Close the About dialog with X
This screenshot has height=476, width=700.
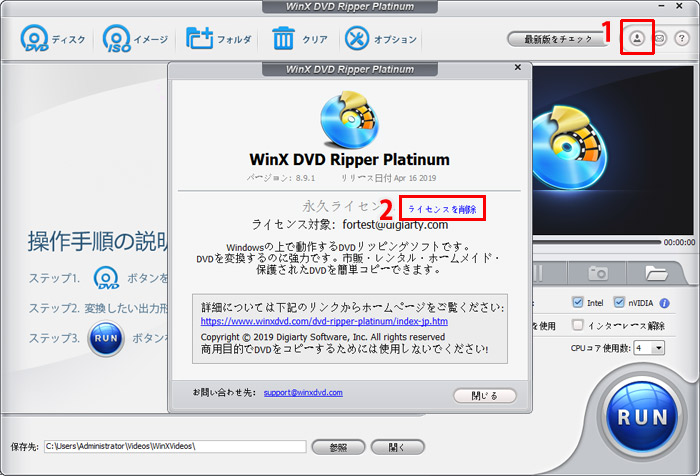point(517,67)
